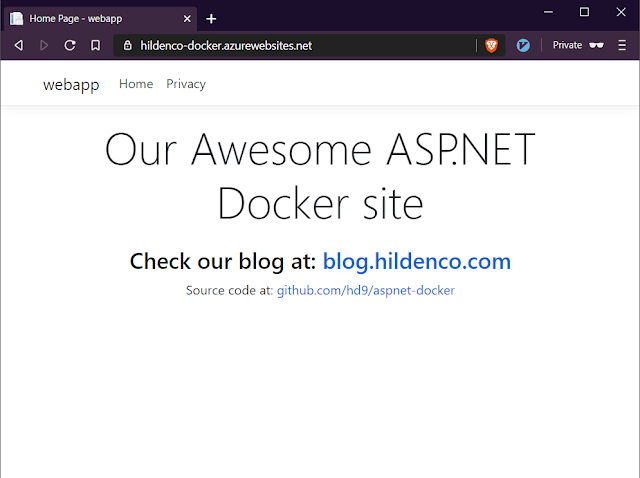Screen dimensions: 640x478
Task: Click the padlock site security icon
Action: 128,45
